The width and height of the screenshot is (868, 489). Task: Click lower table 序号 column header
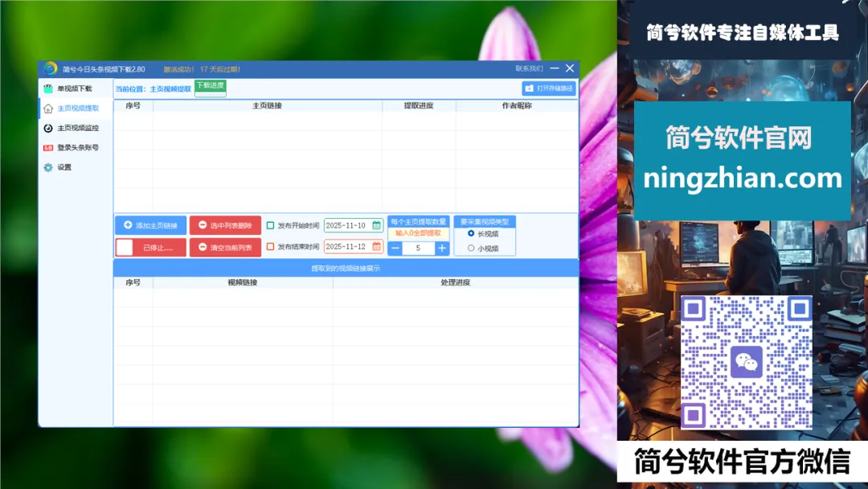click(133, 282)
